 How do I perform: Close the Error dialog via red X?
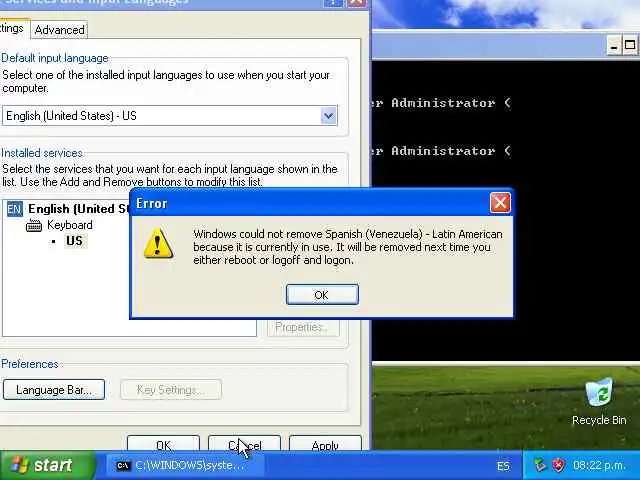[x=500, y=203]
